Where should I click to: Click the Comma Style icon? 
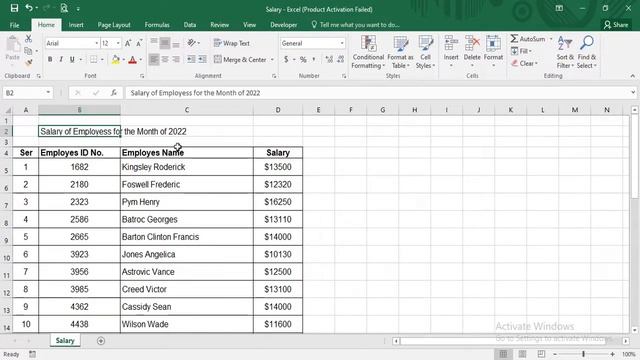[314, 60]
